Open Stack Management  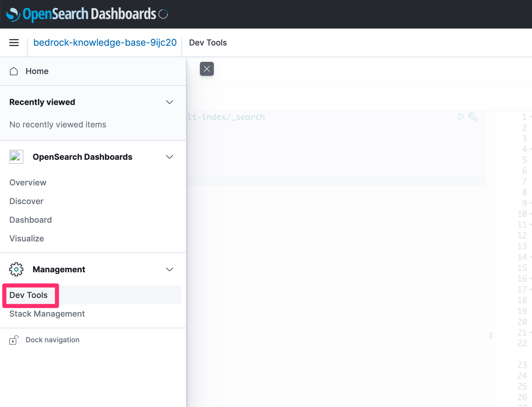tap(47, 314)
